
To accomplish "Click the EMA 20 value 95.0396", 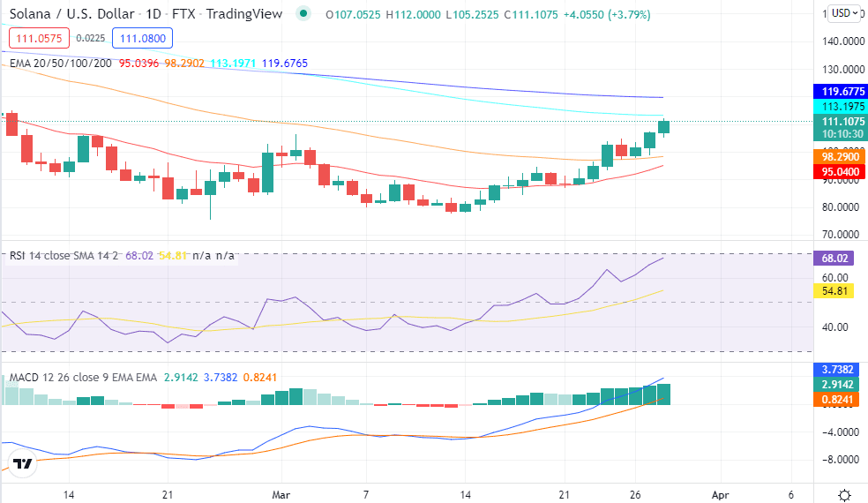I will pyautogui.click(x=139, y=64).
